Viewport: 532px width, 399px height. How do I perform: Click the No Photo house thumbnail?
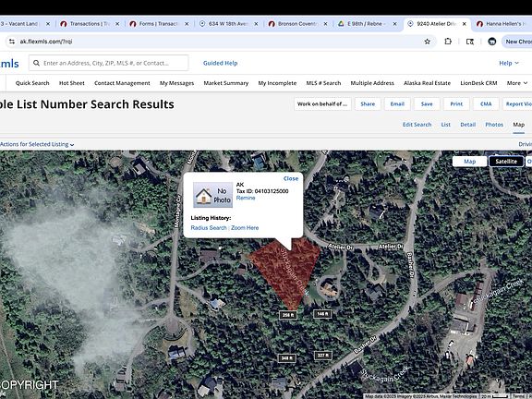coord(212,195)
